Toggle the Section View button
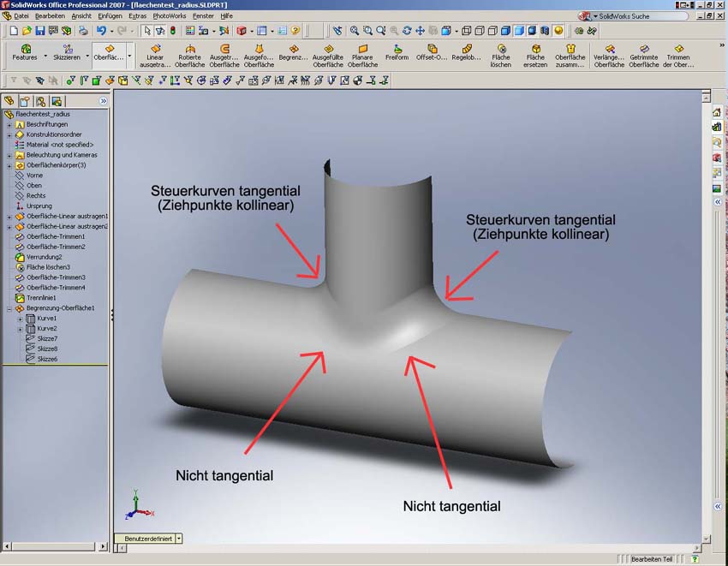 pos(545,31)
